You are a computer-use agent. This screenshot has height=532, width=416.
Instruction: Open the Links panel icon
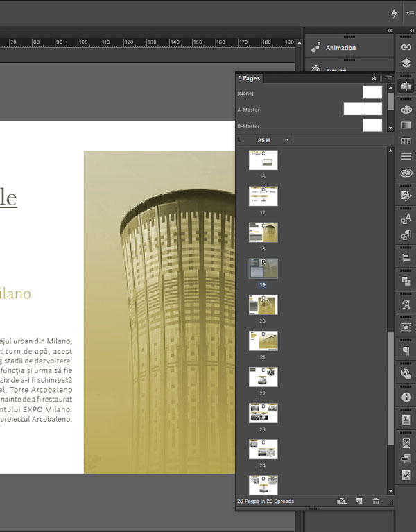pos(406,47)
